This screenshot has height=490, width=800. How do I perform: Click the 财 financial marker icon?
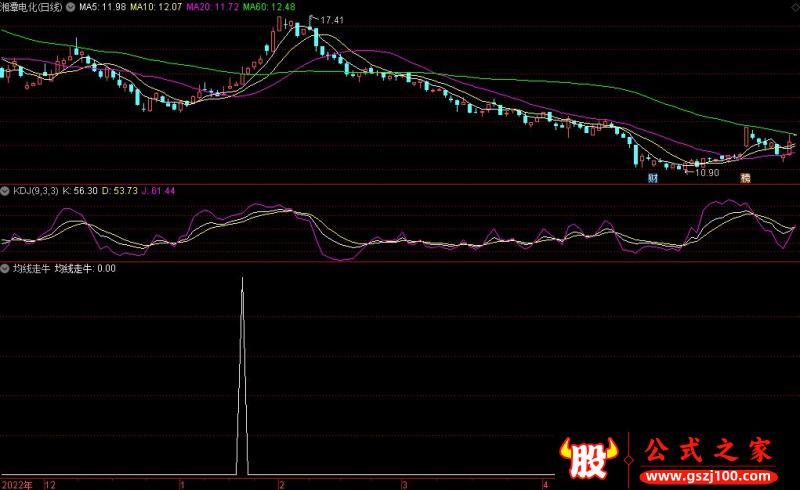pos(652,178)
